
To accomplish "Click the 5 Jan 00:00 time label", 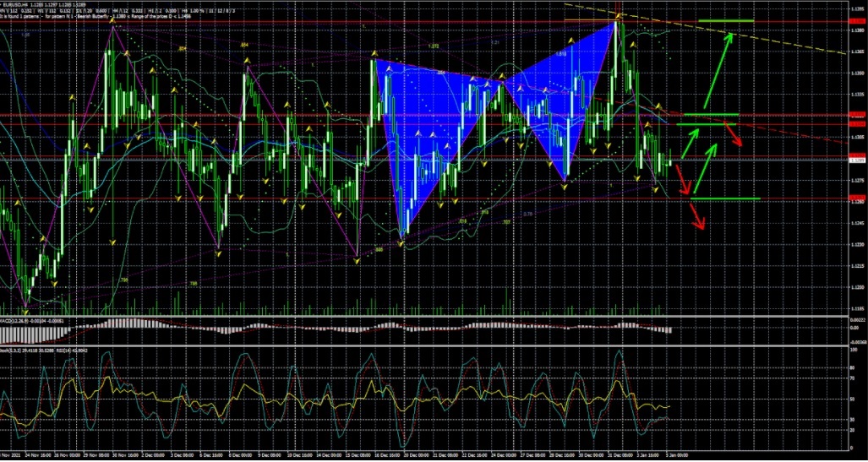I will click(676, 455).
